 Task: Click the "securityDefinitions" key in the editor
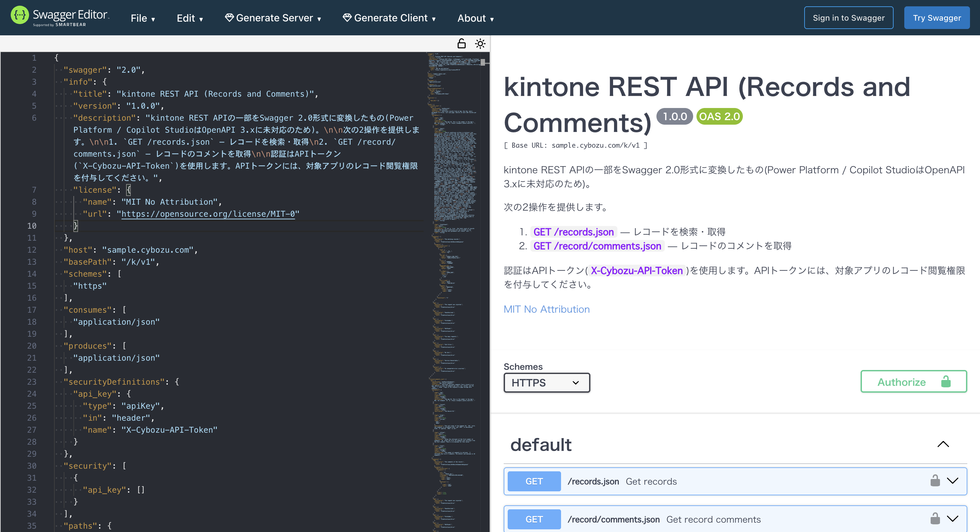(x=114, y=382)
